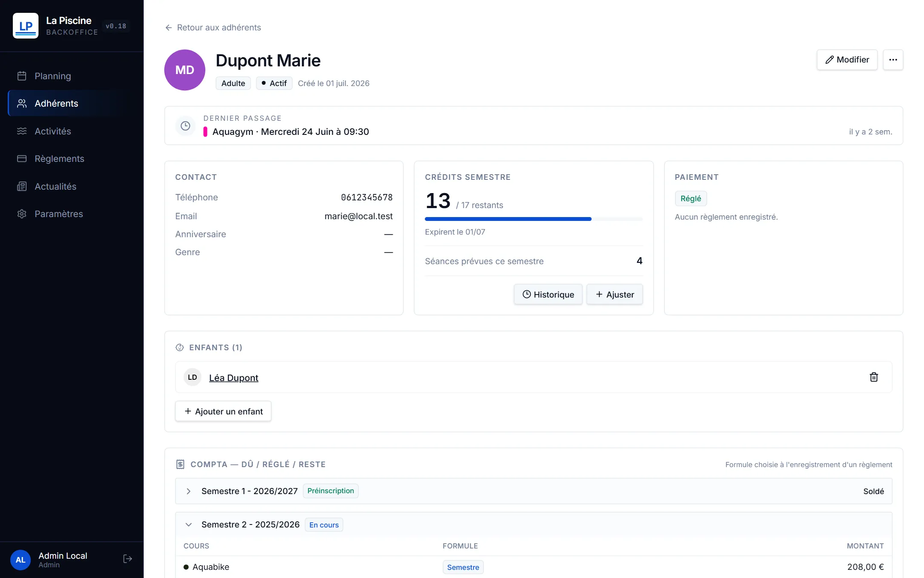924x578 pixels.
Task: Click the Adhérents people icon
Action: (22, 103)
